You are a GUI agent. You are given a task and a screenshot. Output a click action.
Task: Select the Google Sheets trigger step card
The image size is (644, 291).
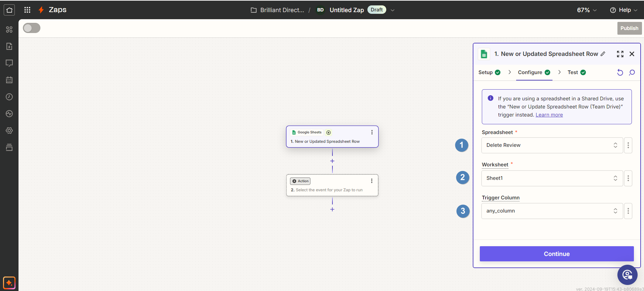[x=332, y=137]
